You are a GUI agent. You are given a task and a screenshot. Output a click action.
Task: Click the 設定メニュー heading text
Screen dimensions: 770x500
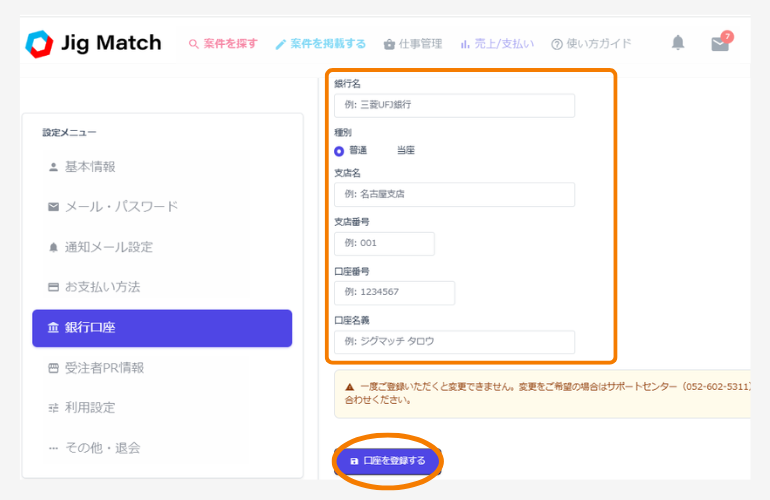coord(69,133)
